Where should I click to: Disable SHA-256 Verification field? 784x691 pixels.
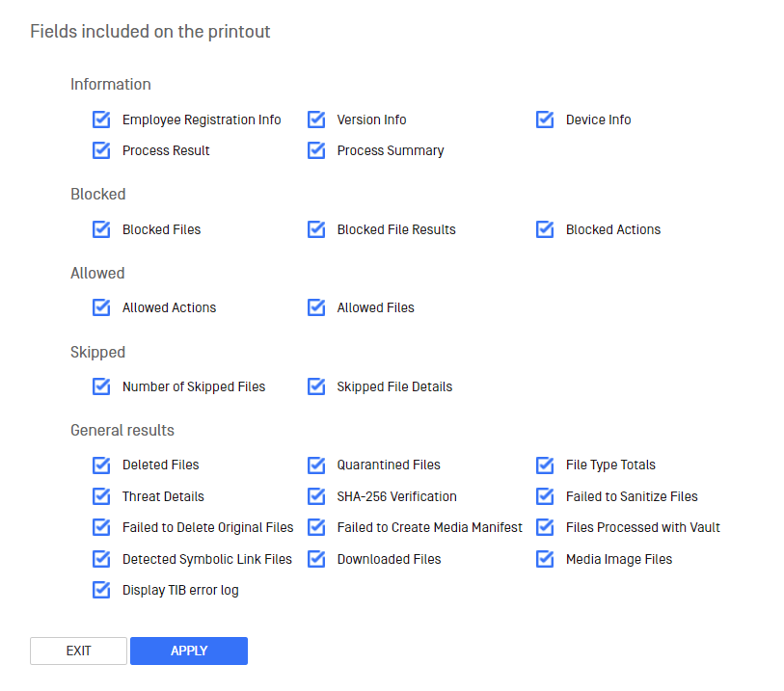click(x=316, y=496)
